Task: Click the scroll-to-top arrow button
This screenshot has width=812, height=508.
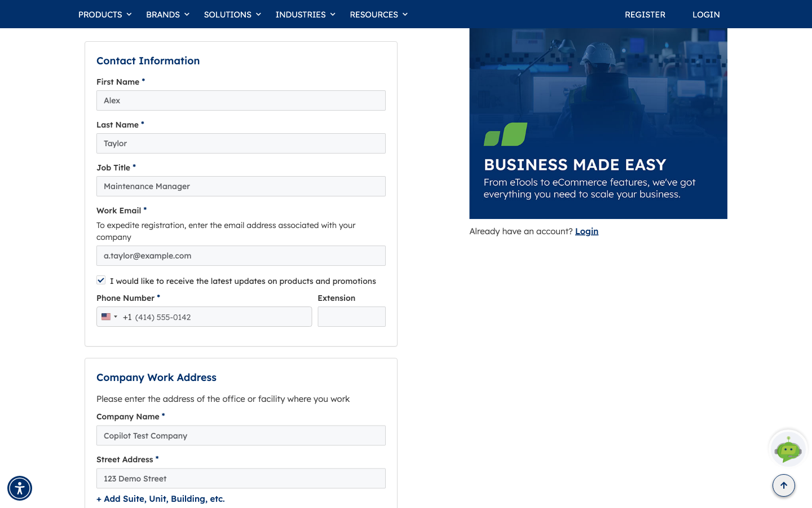Action: (784, 485)
